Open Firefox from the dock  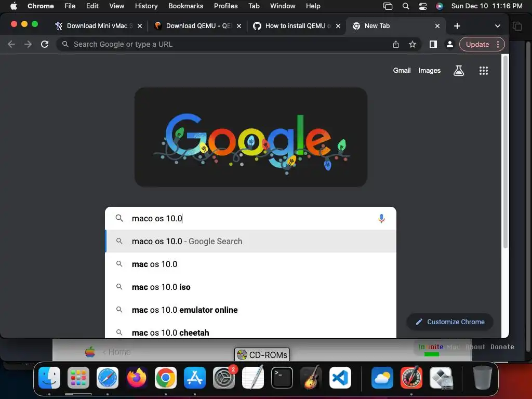click(137, 378)
